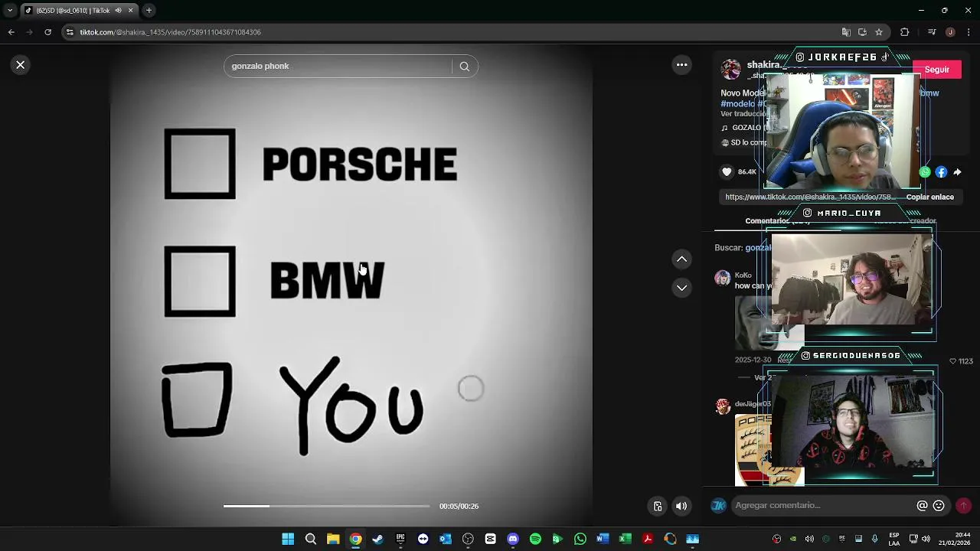Open File Explorer from taskbar

pos(333,539)
